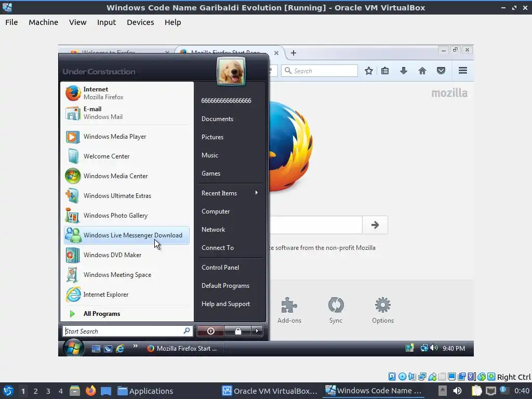Expand the Quick Launch overflow chevron
This screenshot has height=399, width=532.
coord(136,345)
